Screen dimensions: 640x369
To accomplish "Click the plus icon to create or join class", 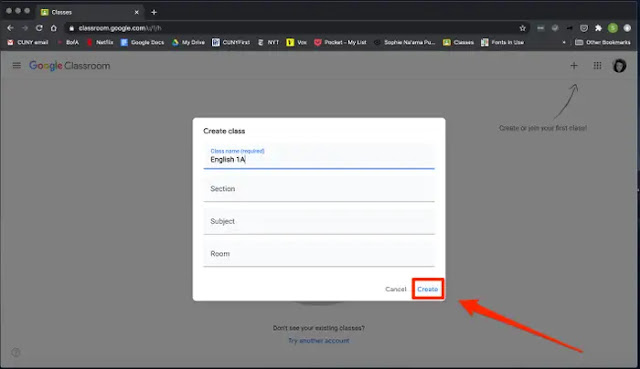I will pos(574,65).
